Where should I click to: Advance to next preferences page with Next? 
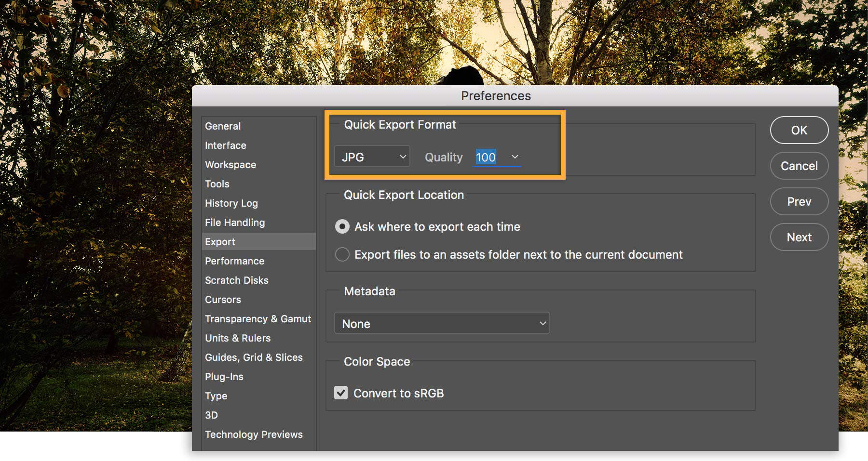click(x=799, y=237)
